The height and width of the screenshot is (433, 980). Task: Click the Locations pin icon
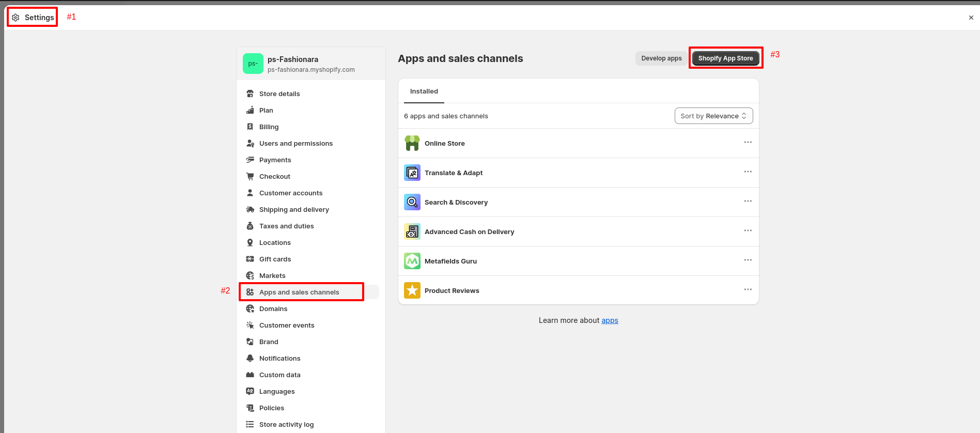(250, 242)
